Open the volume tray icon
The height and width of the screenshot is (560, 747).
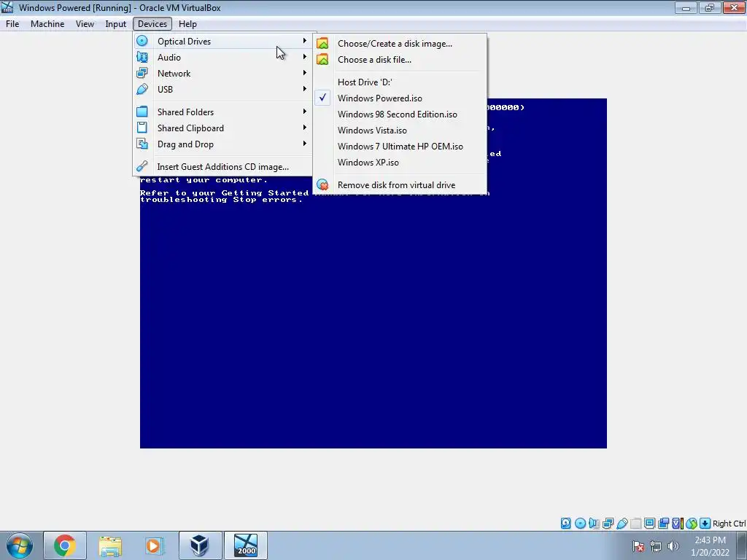click(673, 546)
